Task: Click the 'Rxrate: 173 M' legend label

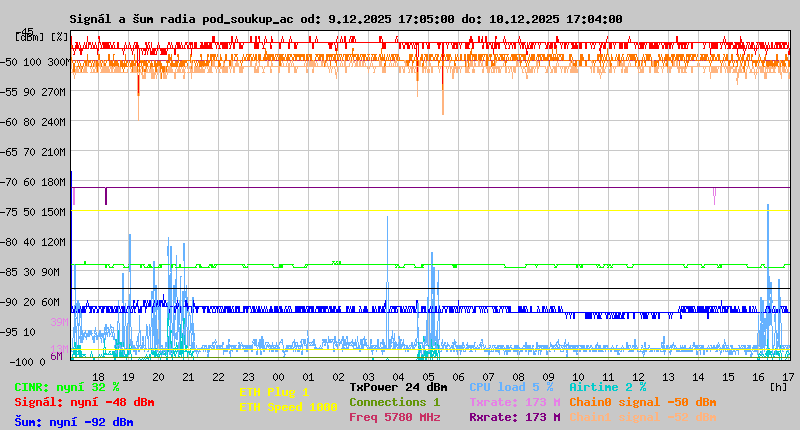Action: pos(515,417)
